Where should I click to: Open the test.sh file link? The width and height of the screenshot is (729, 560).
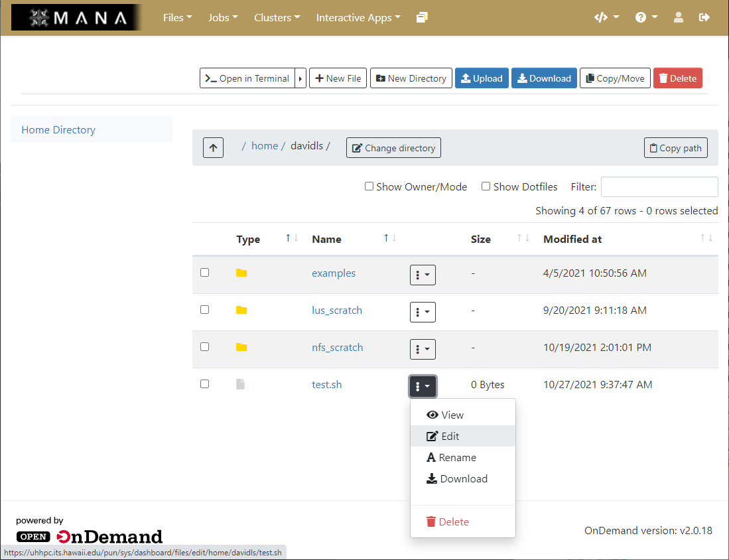point(326,385)
